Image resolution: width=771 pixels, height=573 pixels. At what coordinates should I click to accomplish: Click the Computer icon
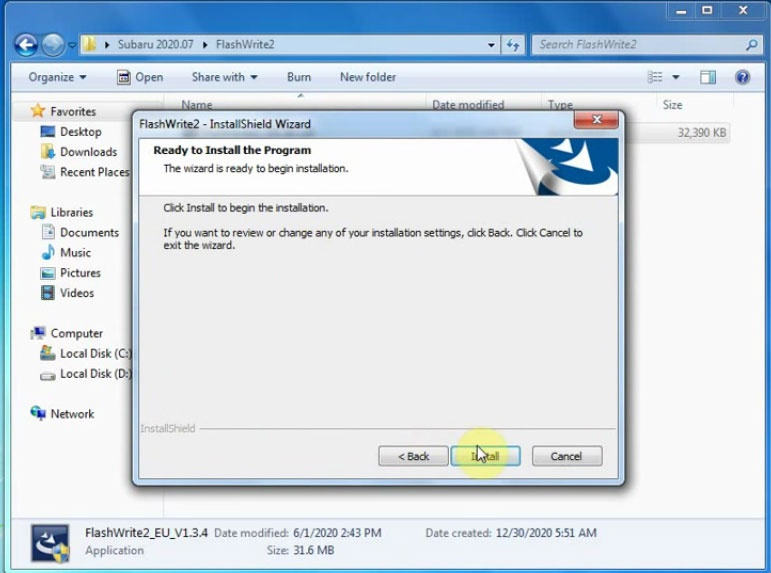click(38, 333)
